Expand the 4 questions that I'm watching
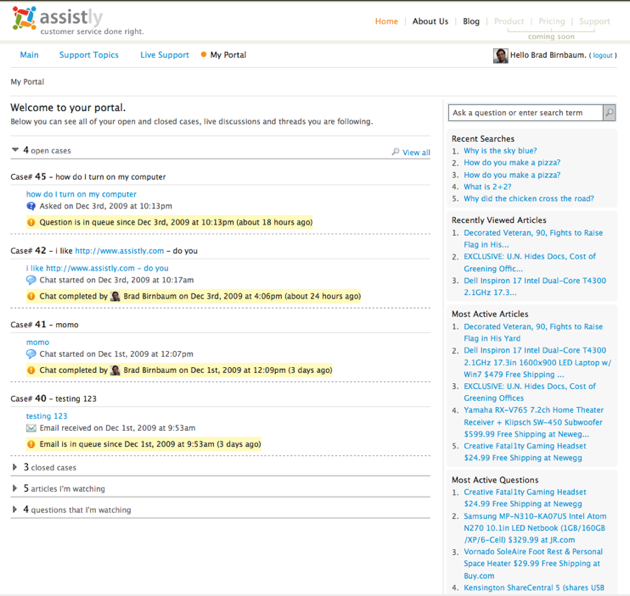This screenshot has width=630, height=596. click(x=15, y=510)
